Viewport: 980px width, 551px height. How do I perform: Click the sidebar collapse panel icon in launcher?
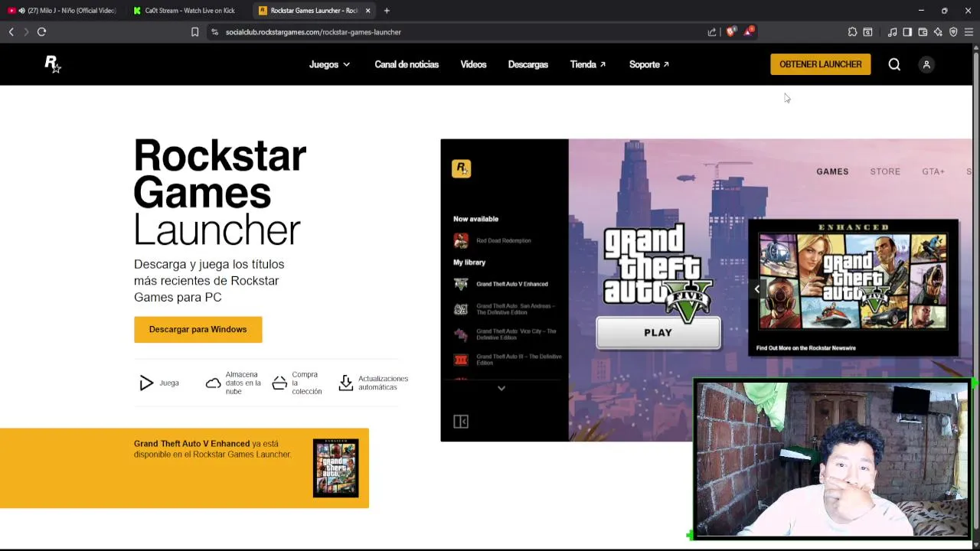coord(461,422)
